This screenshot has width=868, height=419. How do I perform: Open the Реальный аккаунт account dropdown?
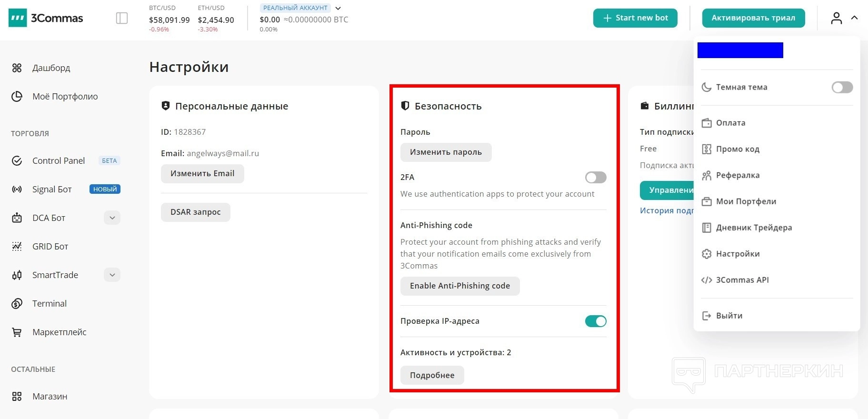click(x=338, y=8)
